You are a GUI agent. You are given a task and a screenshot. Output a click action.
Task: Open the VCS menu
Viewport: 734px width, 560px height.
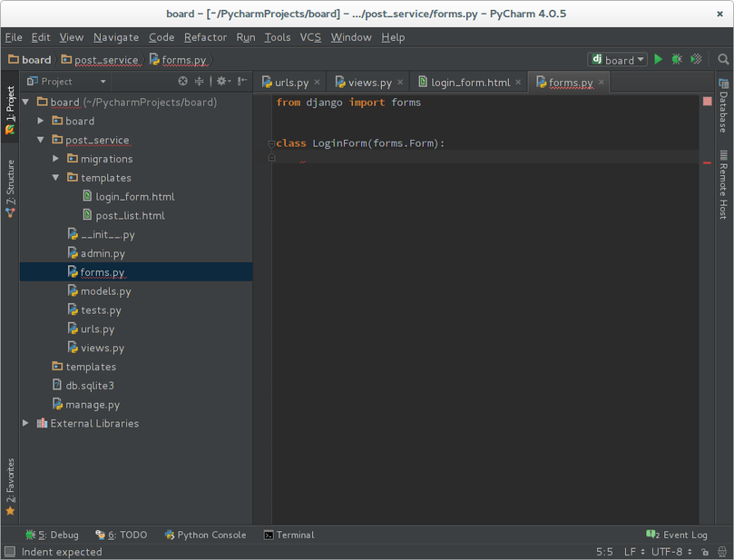[x=310, y=37]
